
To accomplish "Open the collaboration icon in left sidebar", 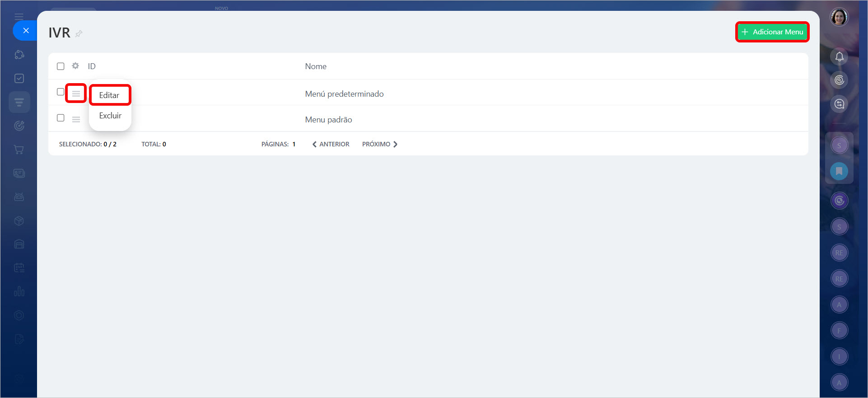I will pos(19,55).
